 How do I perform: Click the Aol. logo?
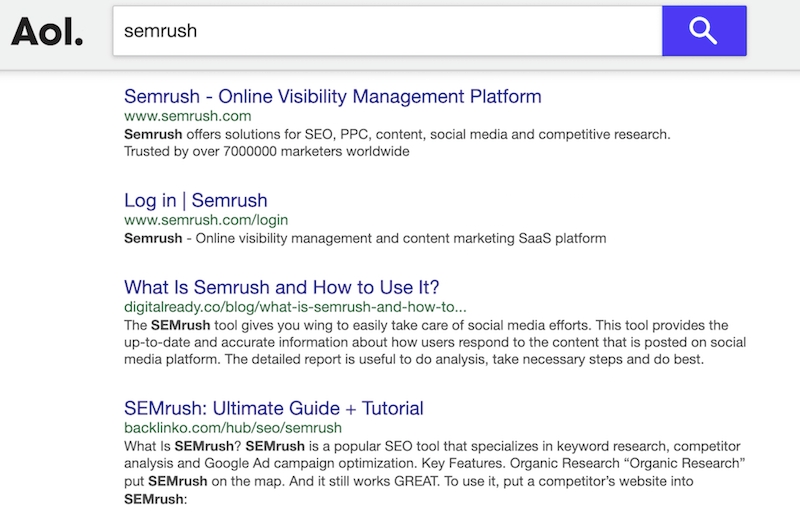click(47, 31)
